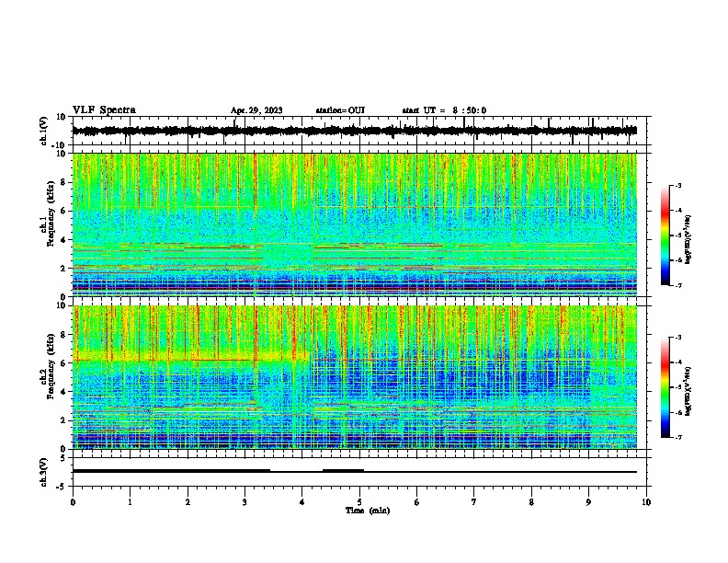Viewport: 728px width, 563px height.
Task: Click the time axis tick label "9"
Action: [588, 502]
